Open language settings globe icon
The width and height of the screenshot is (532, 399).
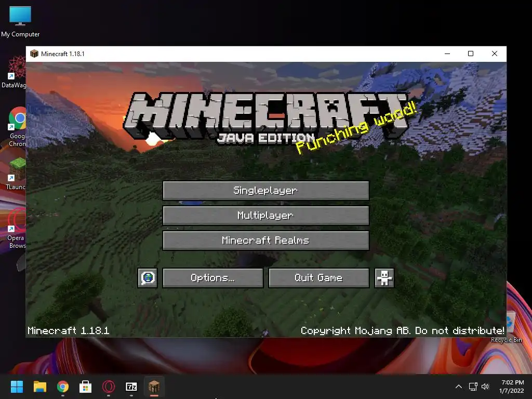[148, 278]
